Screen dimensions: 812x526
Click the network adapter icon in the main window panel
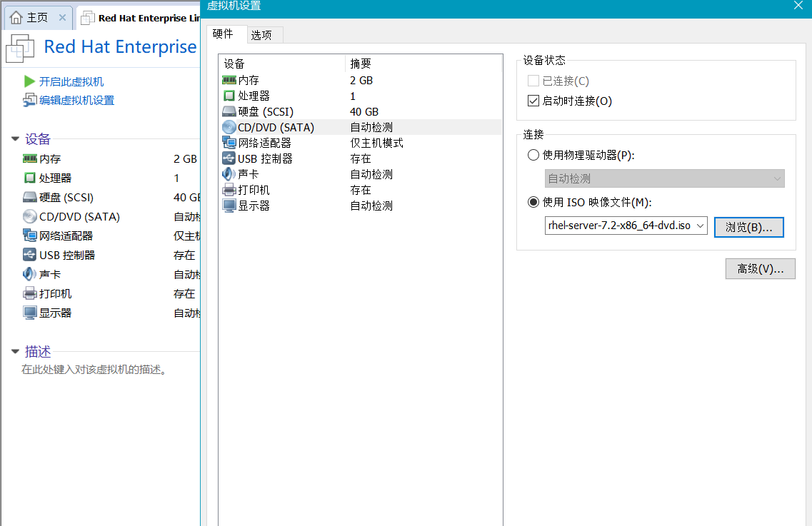click(30, 236)
